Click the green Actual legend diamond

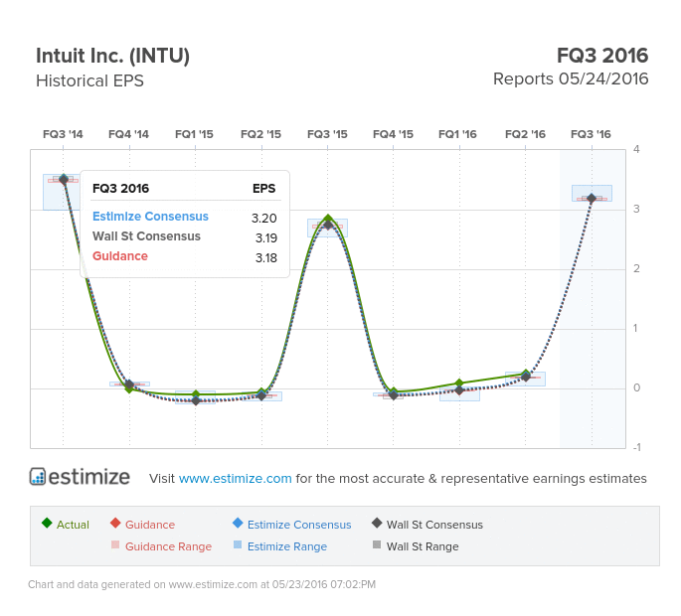pos(47,523)
